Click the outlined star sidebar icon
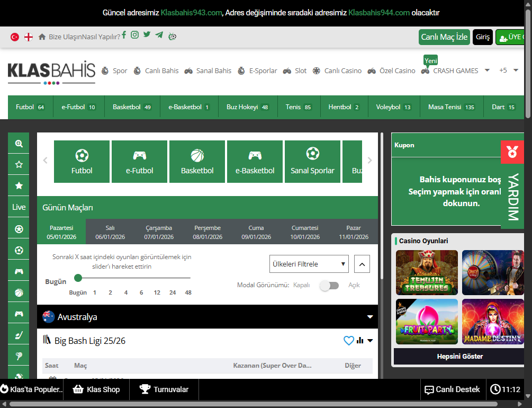 coord(19,164)
